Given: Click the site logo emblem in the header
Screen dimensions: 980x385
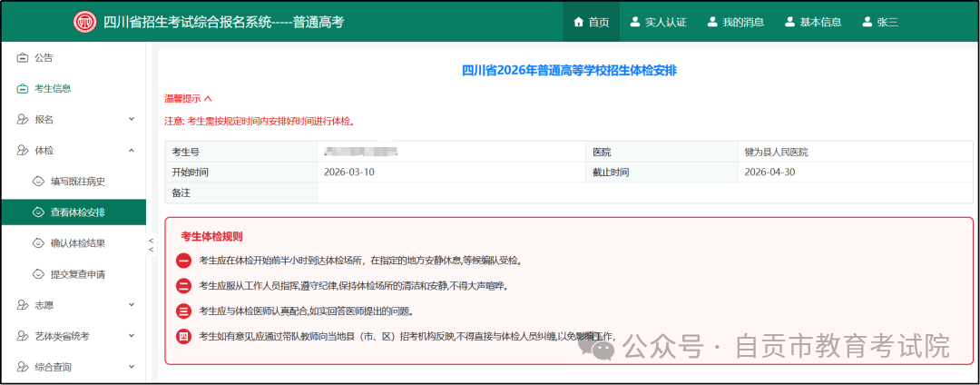Looking at the screenshot, I should click(84, 22).
